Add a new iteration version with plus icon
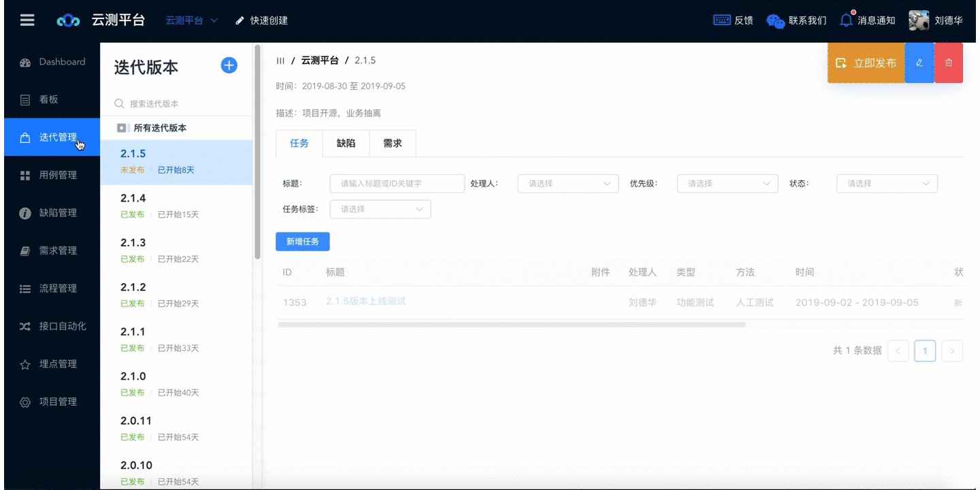This screenshot has width=980, height=490. [229, 65]
